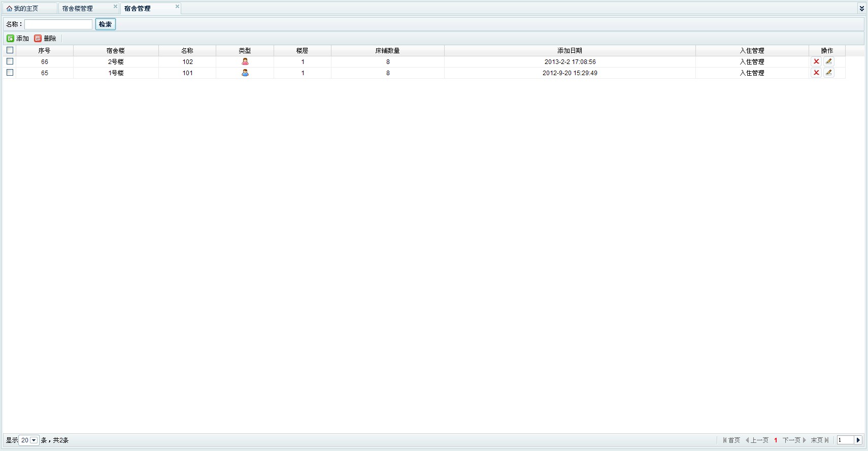Focus the page number jump input

click(846, 440)
